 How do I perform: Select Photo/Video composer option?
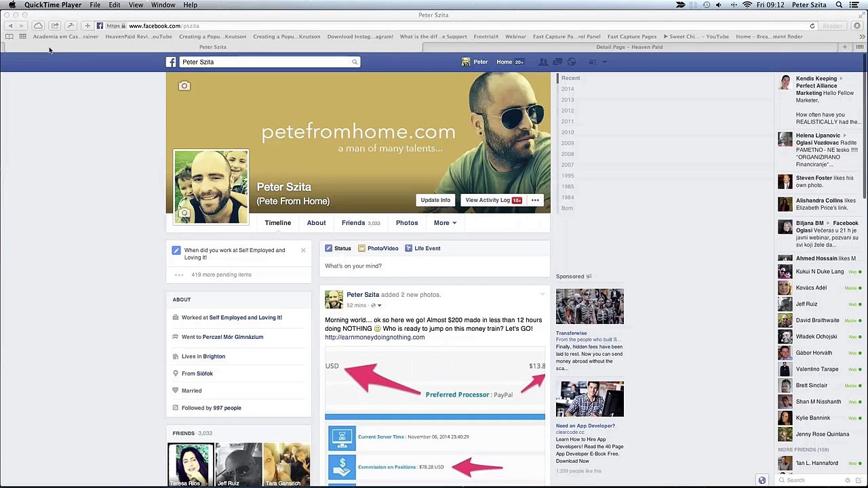point(378,248)
